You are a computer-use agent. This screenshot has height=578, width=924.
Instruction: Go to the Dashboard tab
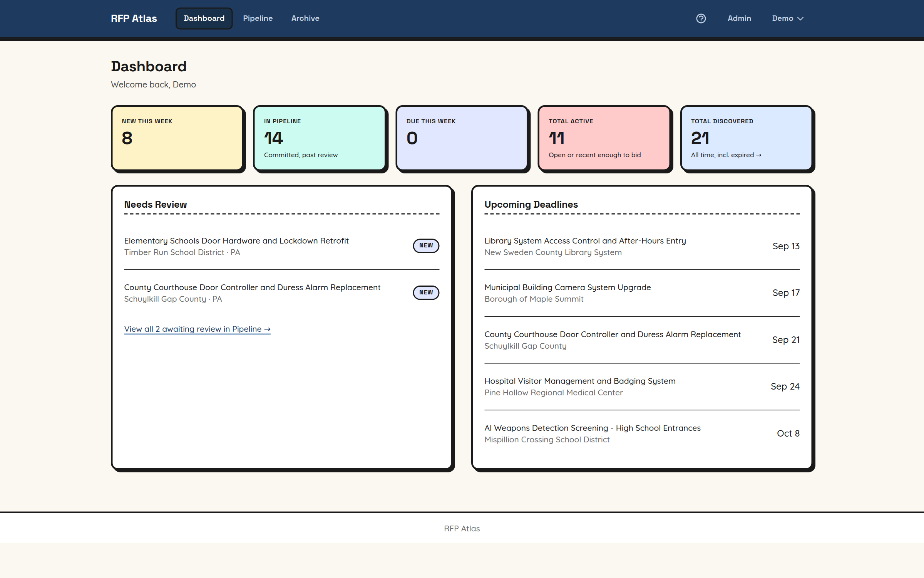point(204,18)
